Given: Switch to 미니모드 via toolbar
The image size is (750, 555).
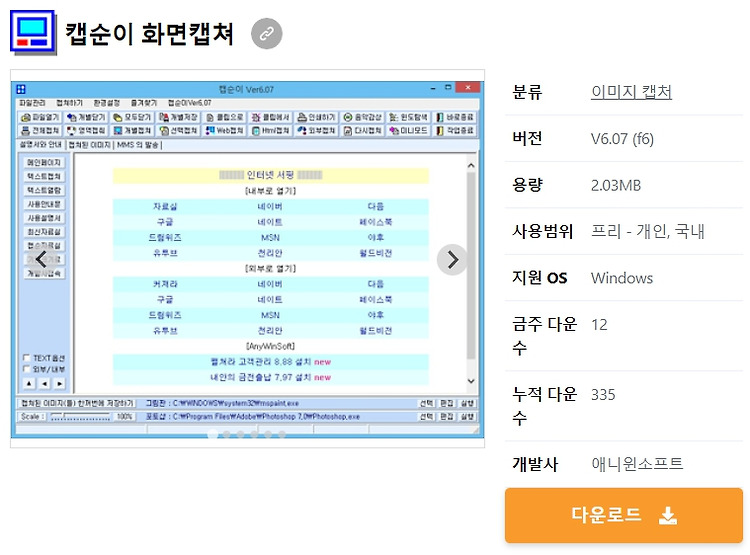Looking at the screenshot, I should point(408,130).
